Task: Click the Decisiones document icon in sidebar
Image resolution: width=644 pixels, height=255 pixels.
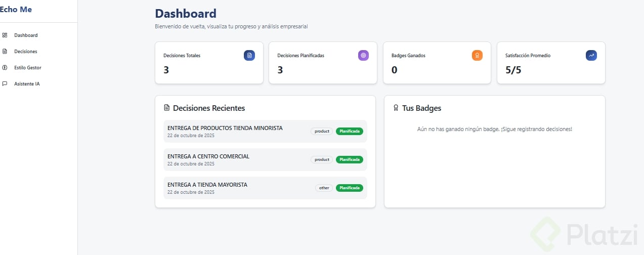Action: (5, 52)
